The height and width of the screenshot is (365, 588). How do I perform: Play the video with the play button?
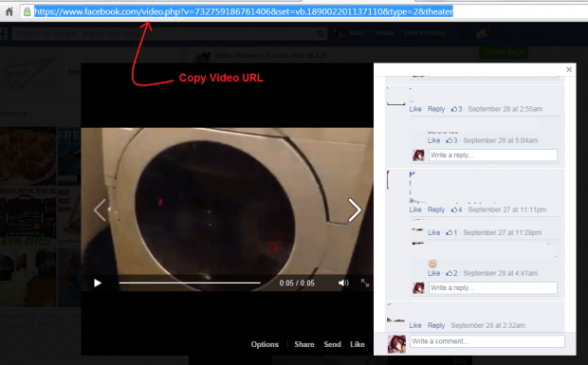pos(98,283)
